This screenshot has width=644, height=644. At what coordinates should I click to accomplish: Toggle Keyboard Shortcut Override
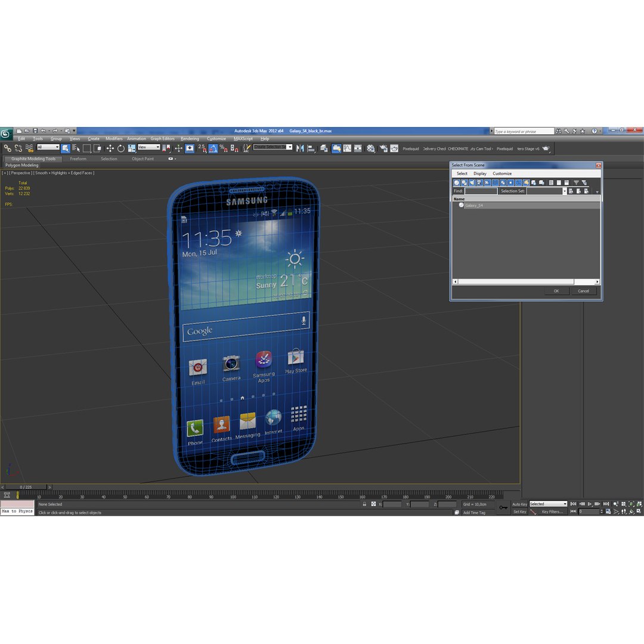(190, 148)
